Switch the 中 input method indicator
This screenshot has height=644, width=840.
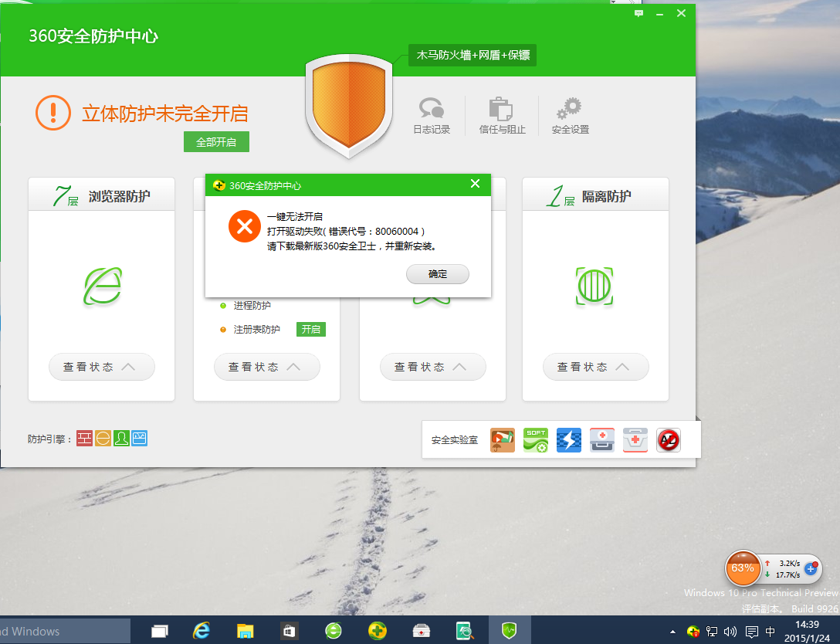coord(770,631)
